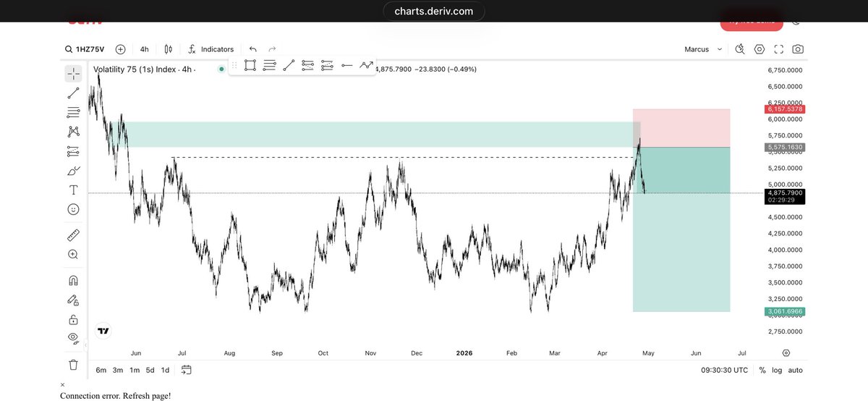The width and height of the screenshot is (868, 401).
Task: Toggle hide all drawings eye icon
Action: 73,338
